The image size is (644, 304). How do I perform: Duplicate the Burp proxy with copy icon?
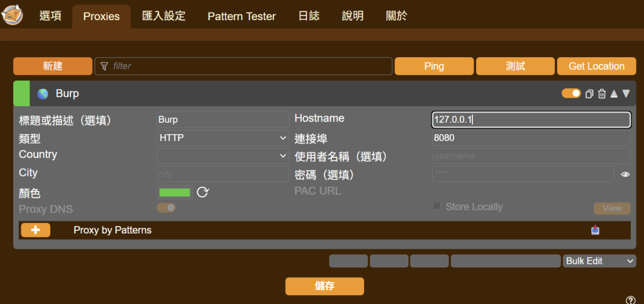pos(589,94)
